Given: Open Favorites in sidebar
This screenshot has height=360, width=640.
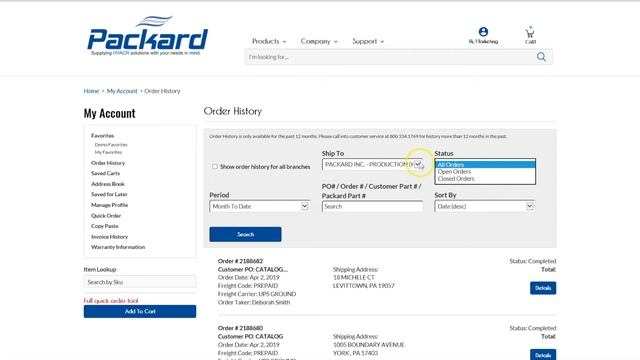Looking at the screenshot, I should [102, 136].
